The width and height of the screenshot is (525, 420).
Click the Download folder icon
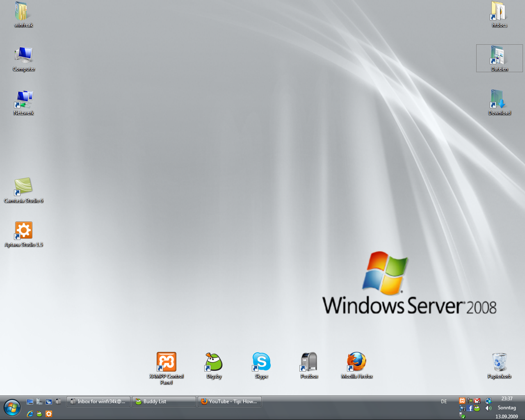click(499, 100)
